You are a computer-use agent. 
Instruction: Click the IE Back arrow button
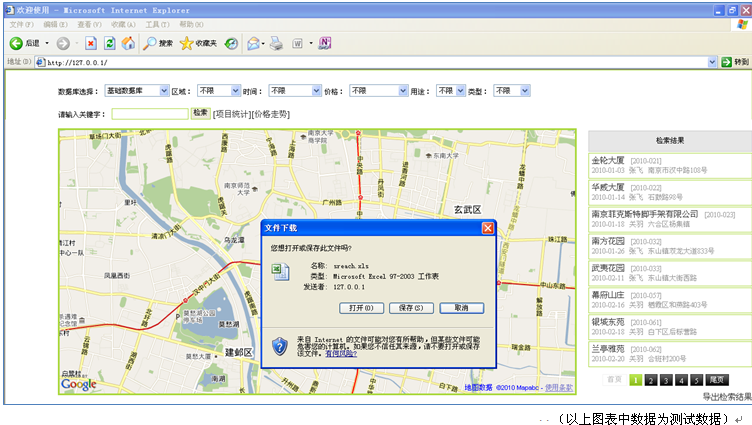(17, 43)
